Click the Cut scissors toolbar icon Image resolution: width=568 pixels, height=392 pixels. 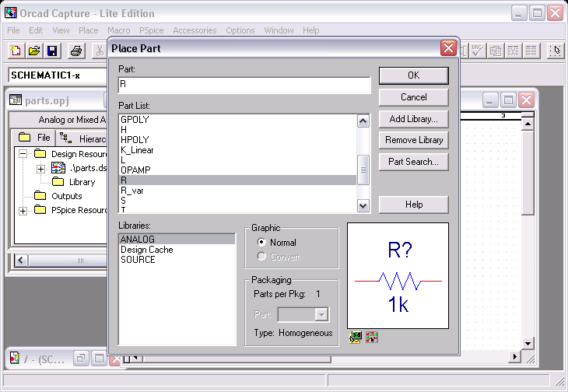100,51
